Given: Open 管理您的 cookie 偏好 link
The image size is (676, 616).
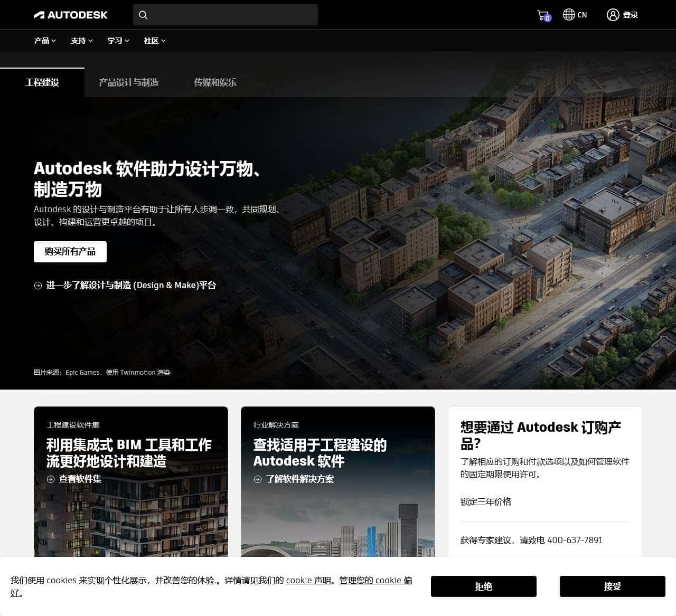Looking at the screenshot, I should click(375, 580).
